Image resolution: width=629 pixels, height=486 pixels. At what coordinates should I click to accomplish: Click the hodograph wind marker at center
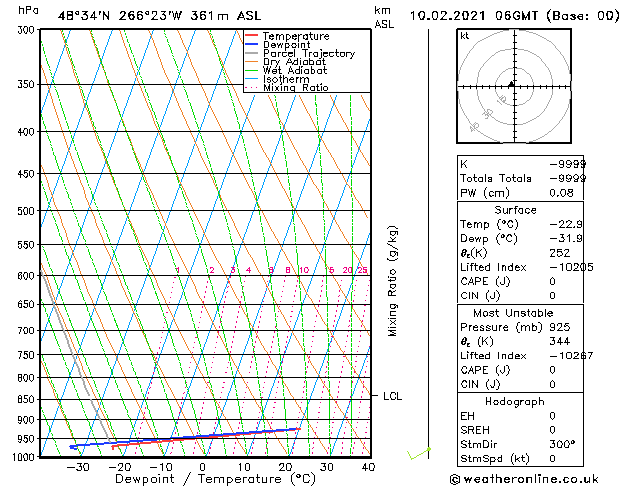point(511,84)
